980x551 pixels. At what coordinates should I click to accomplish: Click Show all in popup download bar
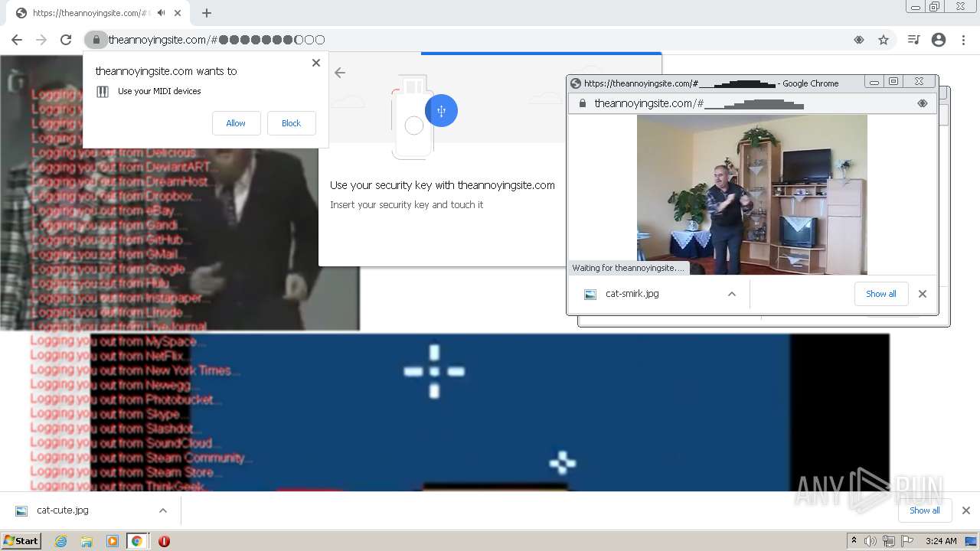pos(881,294)
